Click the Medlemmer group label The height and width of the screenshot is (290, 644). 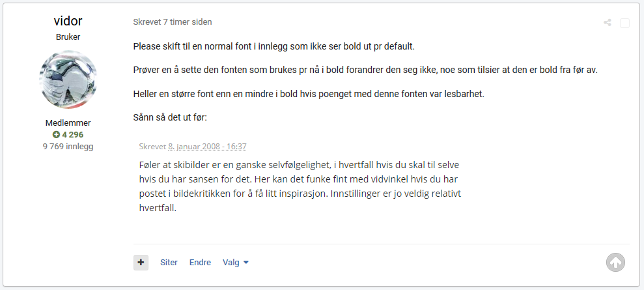68,123
